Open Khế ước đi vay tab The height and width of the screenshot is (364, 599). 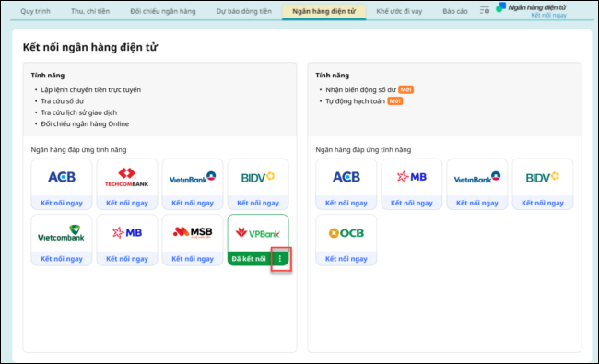click(399, 11)
